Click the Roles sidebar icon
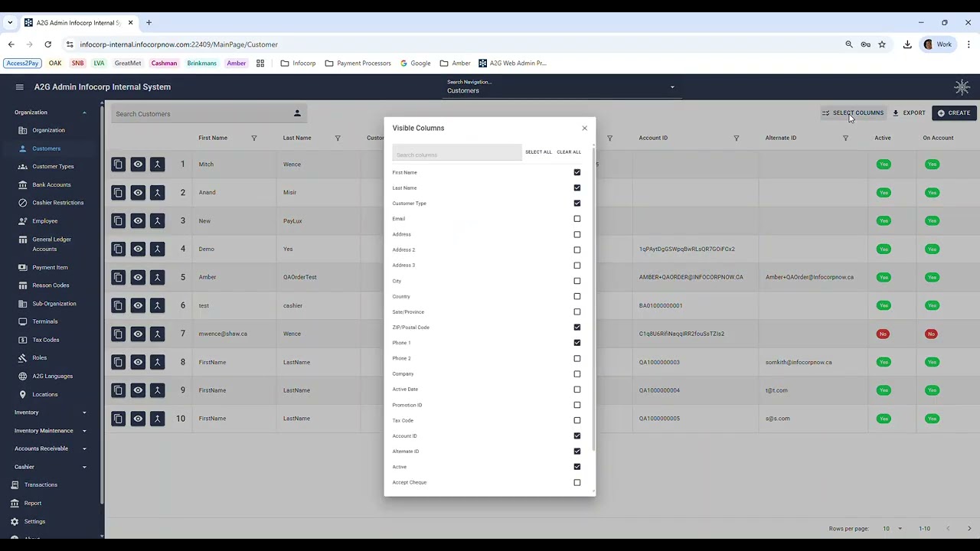Image resolution: width=980 pixels, height=551 pixels. [23, 357]
